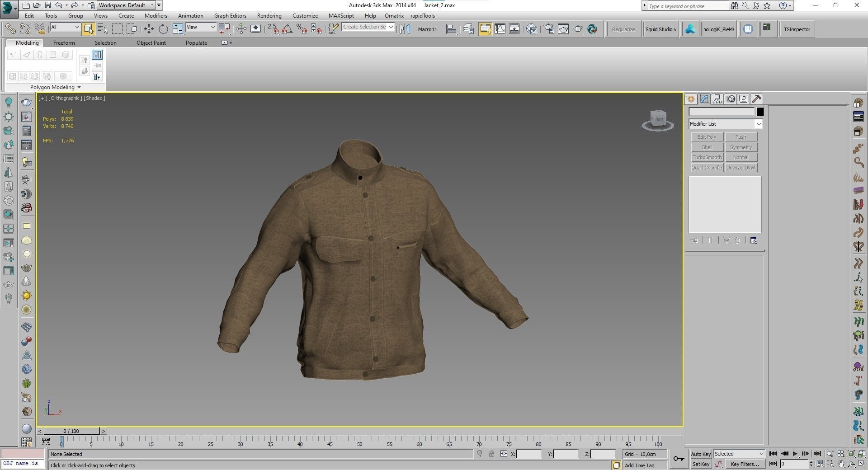
Task: Select the Move transform tool
Action: (149, 29)
